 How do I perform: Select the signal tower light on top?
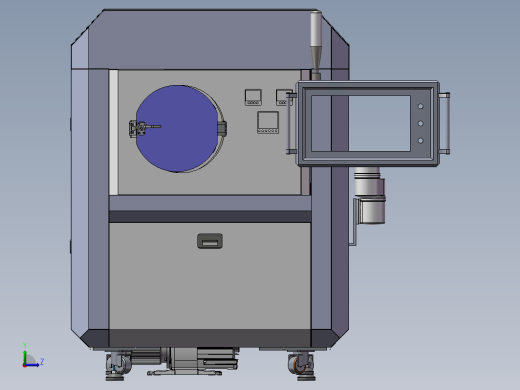[x=316, y=45]
